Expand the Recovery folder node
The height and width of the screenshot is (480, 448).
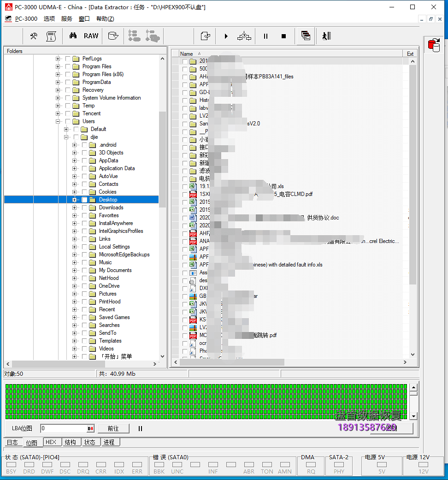[58, 90]
